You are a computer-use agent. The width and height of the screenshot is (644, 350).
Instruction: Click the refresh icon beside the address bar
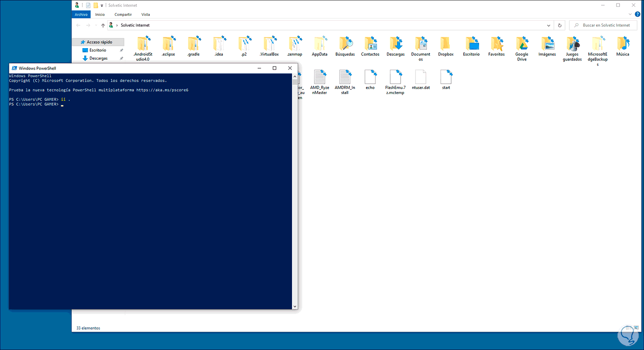pos(559,25)
